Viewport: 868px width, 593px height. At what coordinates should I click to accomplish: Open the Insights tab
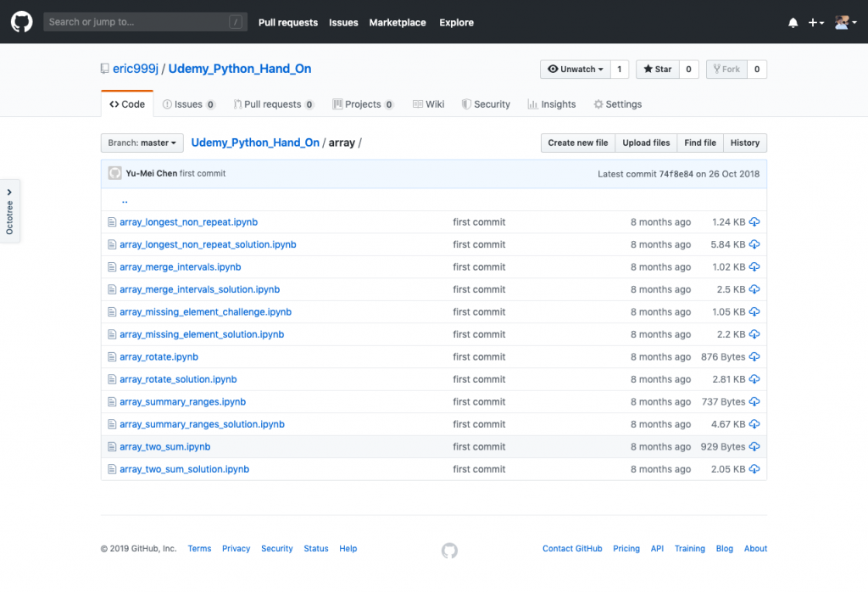[x=552, y=104]
